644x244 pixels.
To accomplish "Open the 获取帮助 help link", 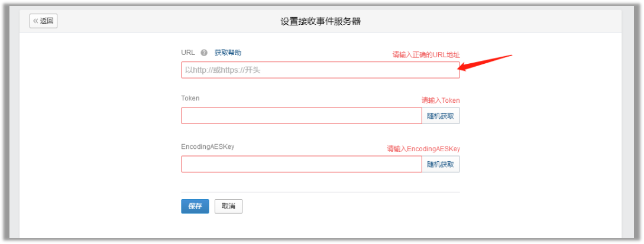I will tap(228, 53).
